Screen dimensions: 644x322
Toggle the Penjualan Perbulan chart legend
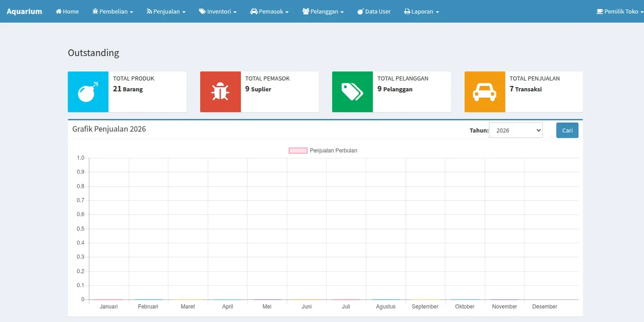[323, 151]
